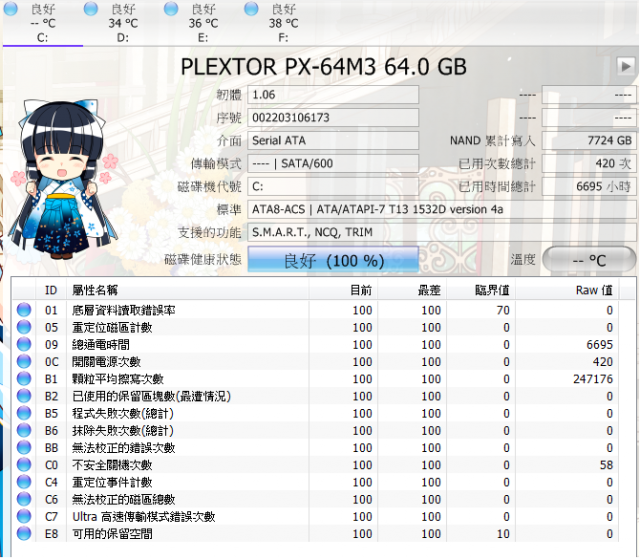
Task: Click the status icon of attribute B1
Action: (x=24, y=378)
